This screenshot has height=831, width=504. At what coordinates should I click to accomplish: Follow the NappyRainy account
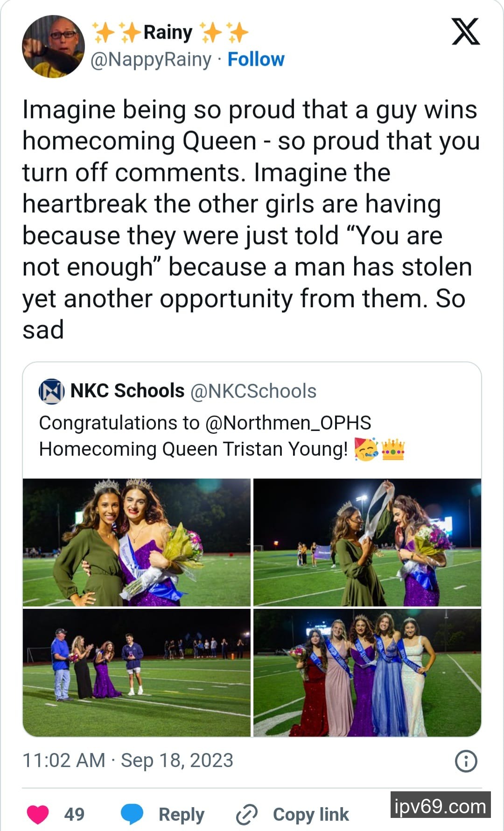click(256, 60)
